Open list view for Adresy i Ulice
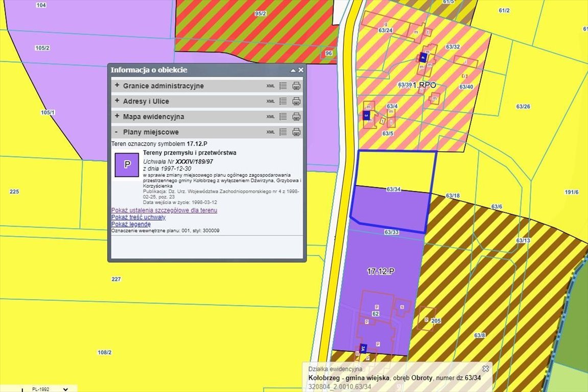This screenshot has height=392, width=588. 284,101
